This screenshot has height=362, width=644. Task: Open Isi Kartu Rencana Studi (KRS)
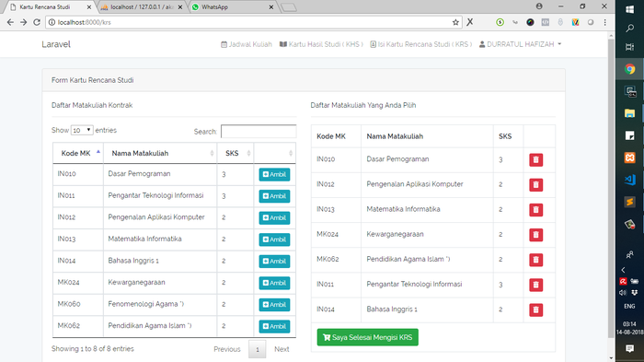421,44
